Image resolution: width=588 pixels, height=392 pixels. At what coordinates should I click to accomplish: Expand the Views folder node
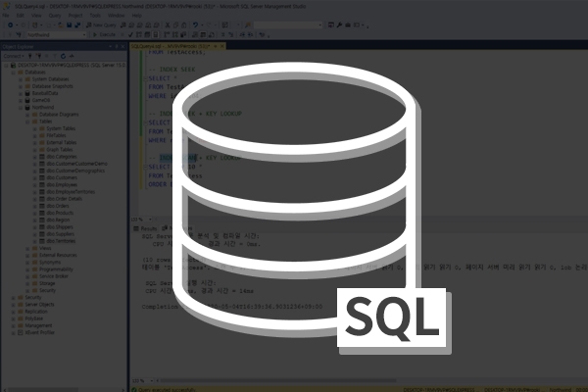tap(27, 248)
